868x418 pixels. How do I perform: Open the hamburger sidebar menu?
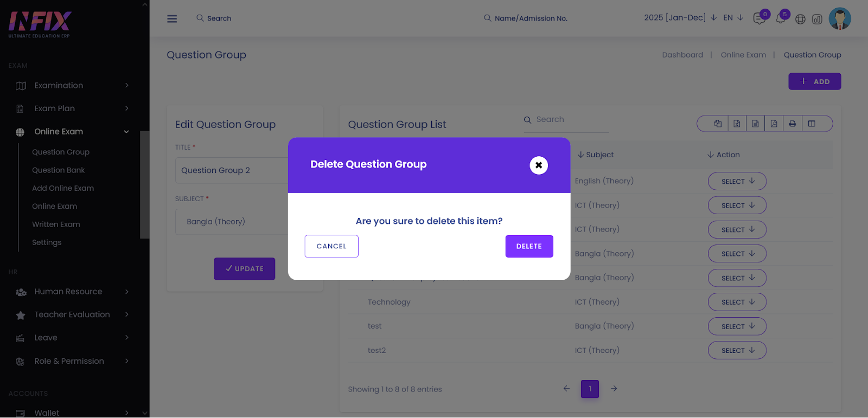click(x=172, y=18)
